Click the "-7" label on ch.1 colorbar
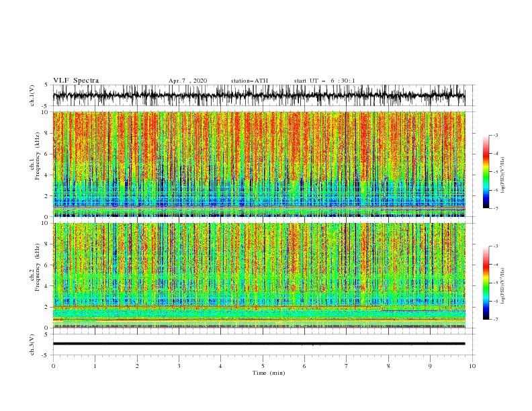This screenshot has height=411, width=532. (x=496, y=208)
